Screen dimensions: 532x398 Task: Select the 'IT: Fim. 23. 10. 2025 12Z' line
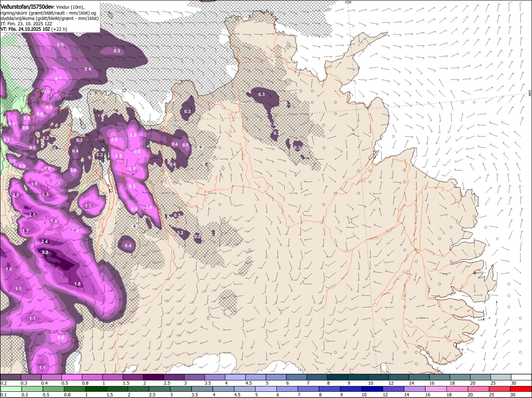tap(26, 24)
